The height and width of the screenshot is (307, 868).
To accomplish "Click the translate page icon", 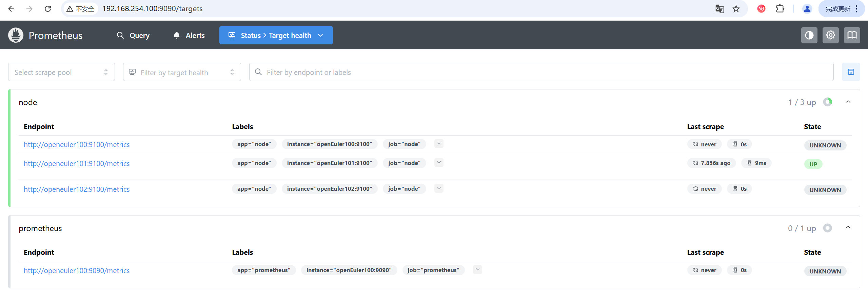I will (719, 9).
